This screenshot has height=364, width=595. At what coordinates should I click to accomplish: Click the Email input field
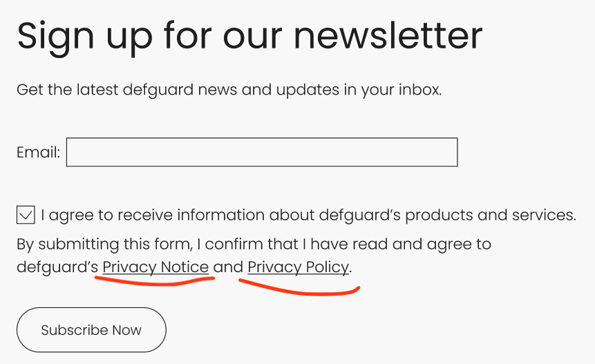point(262,152)
